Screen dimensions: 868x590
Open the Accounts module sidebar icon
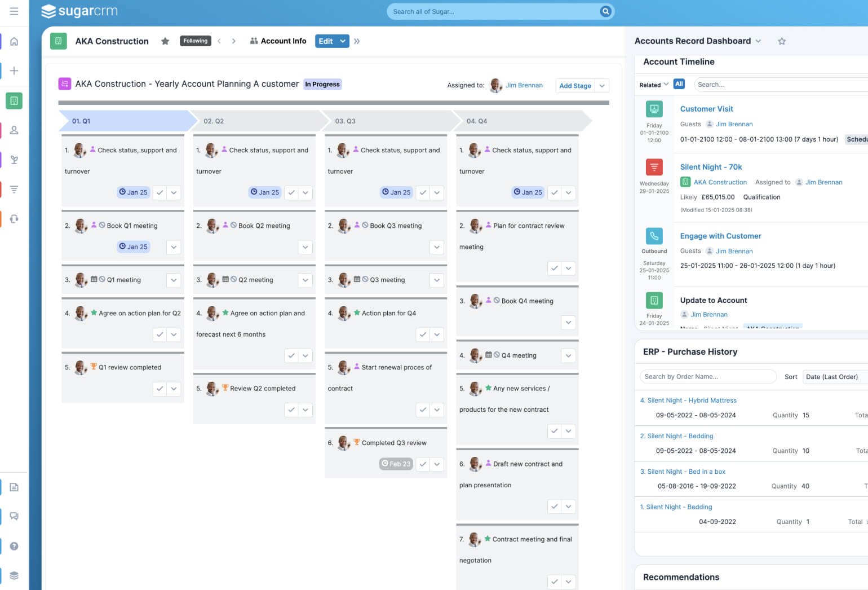(x=14, y=101)
